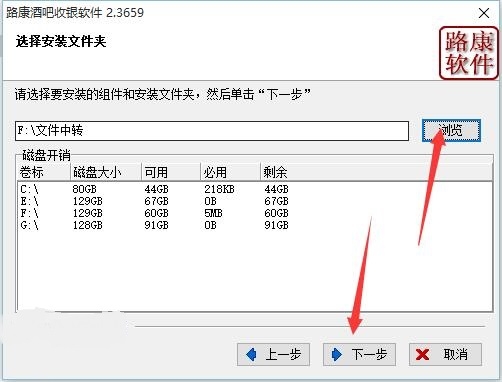
Task: Click the 路康软件 logo
Action: [469, 53]
